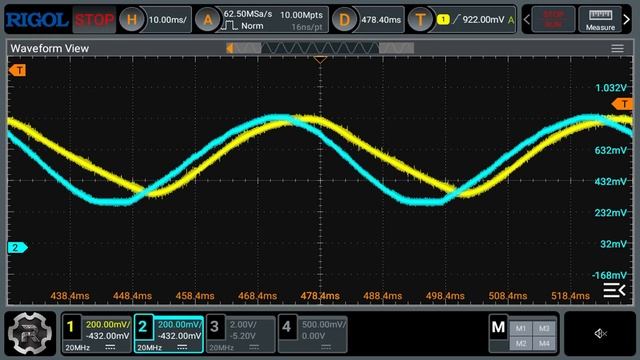This screenshot has width=640, height=360.
Task: Open the Acquisition A settings
Action: tap(208, 20)
